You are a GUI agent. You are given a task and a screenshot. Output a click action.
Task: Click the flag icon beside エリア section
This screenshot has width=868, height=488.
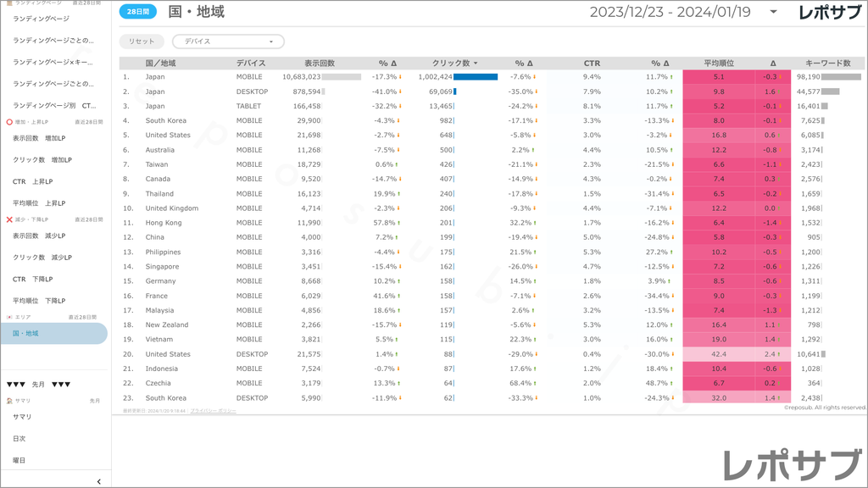click(9, 317)
